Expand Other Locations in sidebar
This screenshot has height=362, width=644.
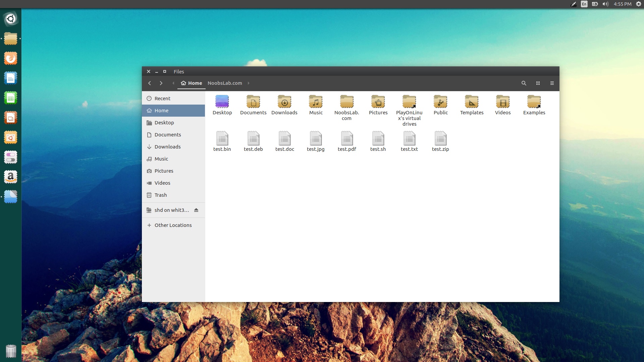173,225
